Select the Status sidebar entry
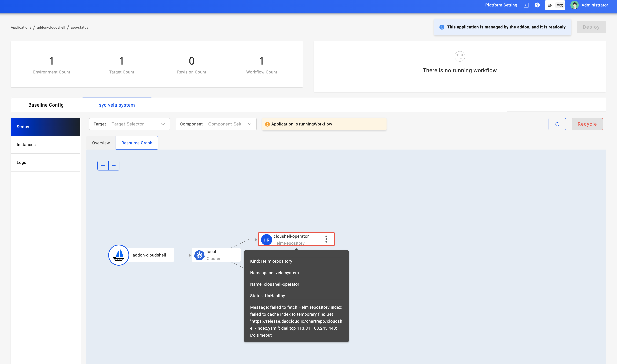This screenshot has width=617, height=364. [x=23, y=127]
